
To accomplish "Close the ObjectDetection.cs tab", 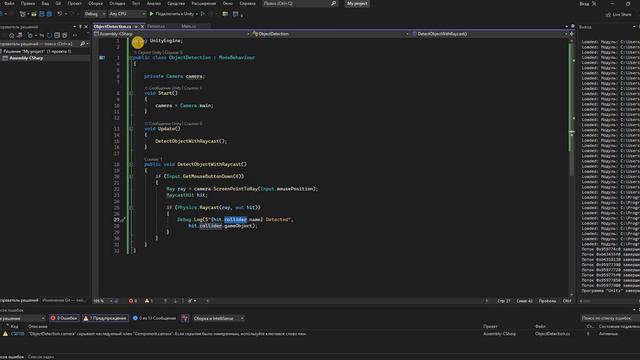I will click(142, 27).
